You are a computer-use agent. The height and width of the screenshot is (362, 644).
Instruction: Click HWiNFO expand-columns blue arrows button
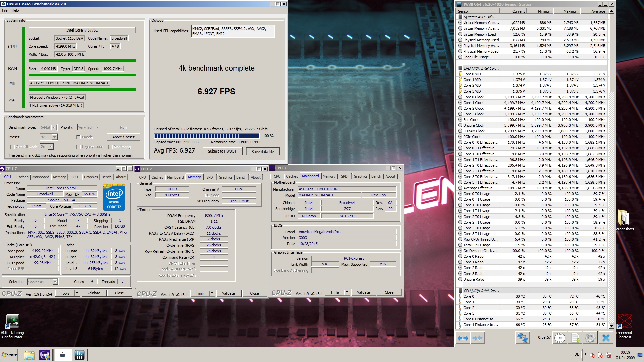[x=463, y=338]
